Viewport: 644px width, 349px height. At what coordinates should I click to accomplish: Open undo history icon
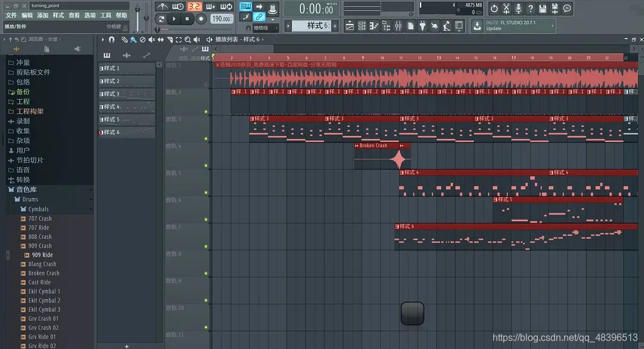pyautogui.click(x=494, y=8)
